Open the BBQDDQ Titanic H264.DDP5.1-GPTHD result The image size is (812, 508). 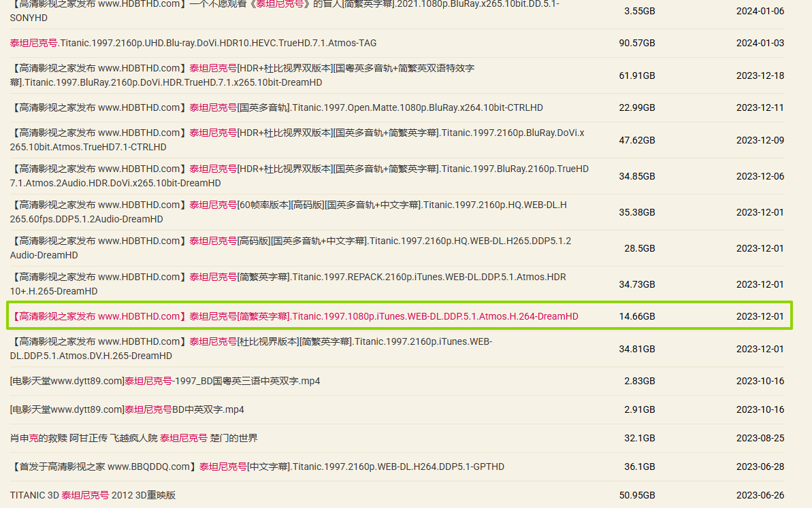pos(257,466)
